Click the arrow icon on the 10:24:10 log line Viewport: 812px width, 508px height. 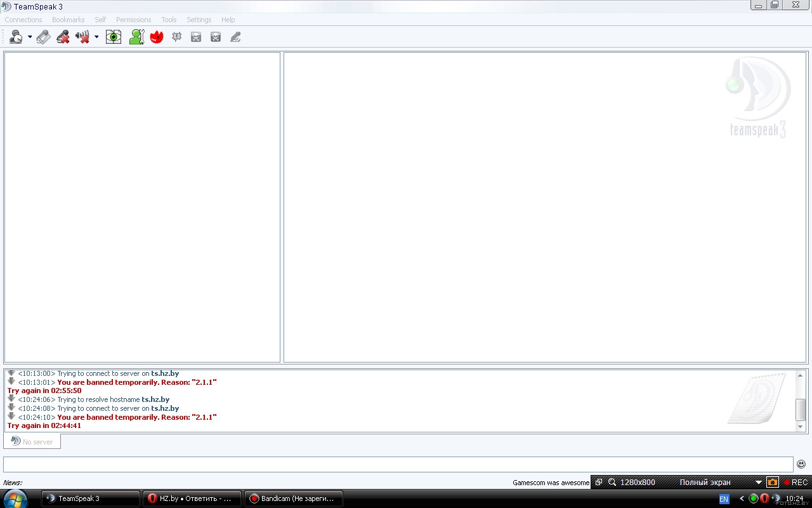(x=11, y=416)
